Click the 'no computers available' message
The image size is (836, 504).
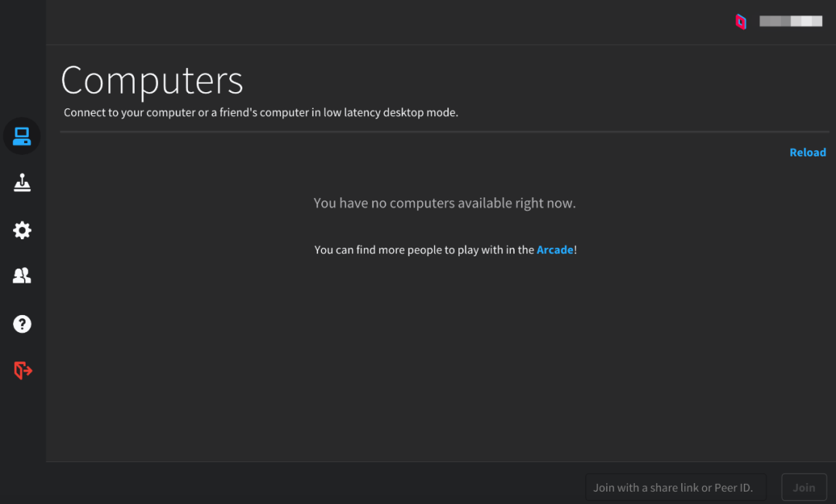[x=444, y=203]
